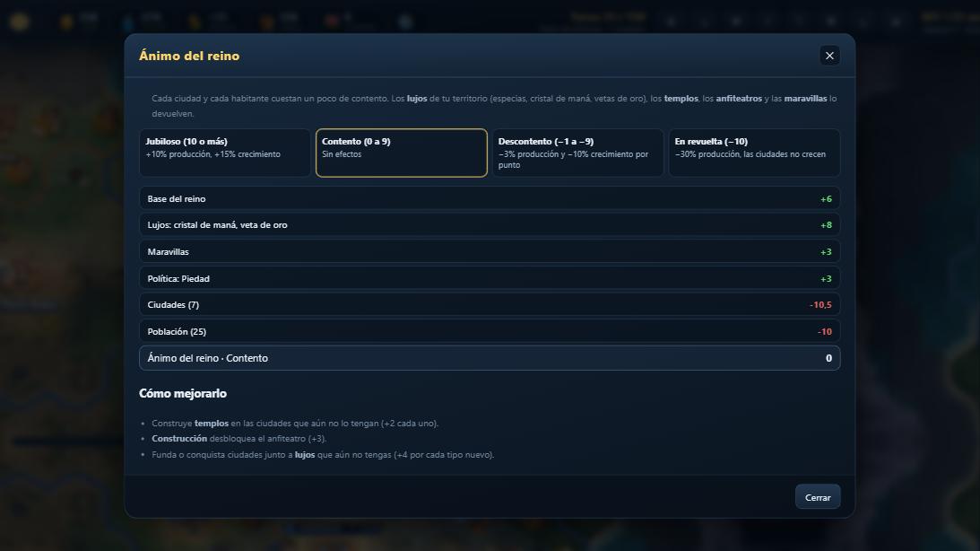The height and width of the screenshot is (551, 980).
Task: Click the Población (25) row label
Action: (x=177, y=331)
